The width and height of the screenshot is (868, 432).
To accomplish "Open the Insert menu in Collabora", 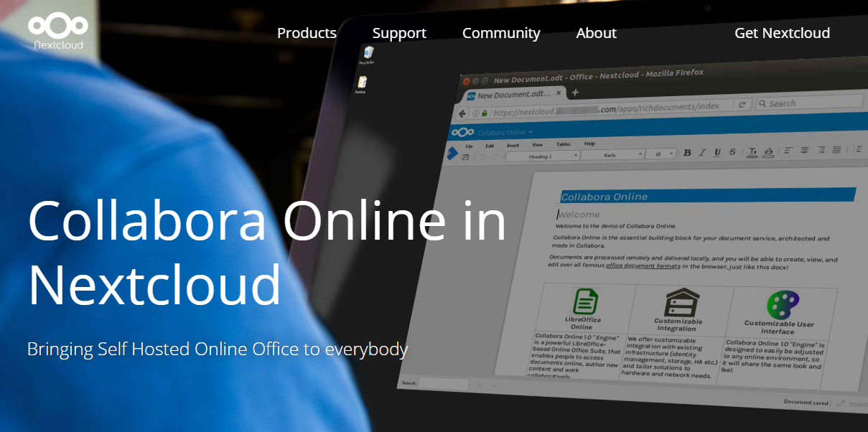I will point(513,146).
